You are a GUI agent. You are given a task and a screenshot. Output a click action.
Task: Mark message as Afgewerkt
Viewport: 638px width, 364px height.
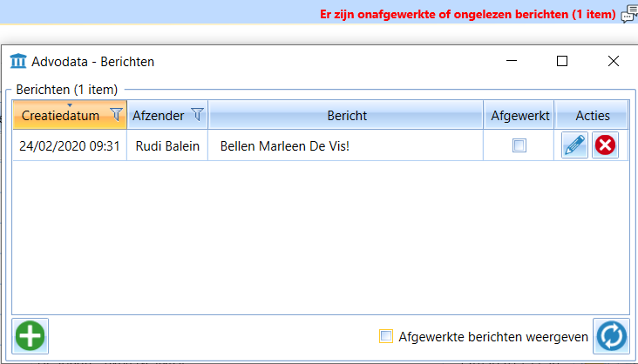click(x=519, y=145)
